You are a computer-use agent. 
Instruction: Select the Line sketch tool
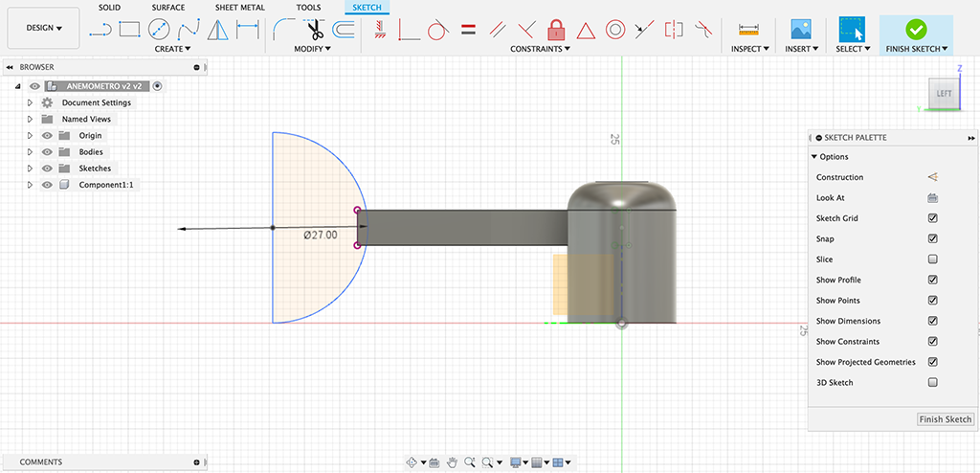click(x=100, y=29)
